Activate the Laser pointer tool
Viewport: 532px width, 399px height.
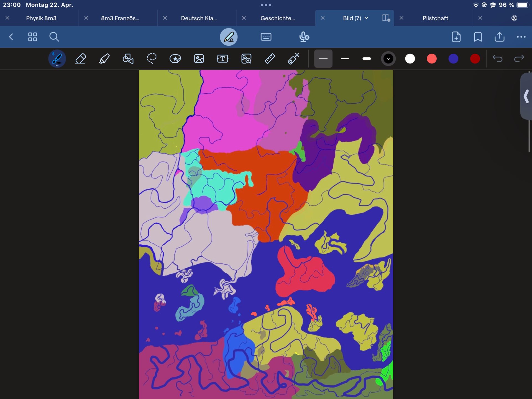click(293, 59)
